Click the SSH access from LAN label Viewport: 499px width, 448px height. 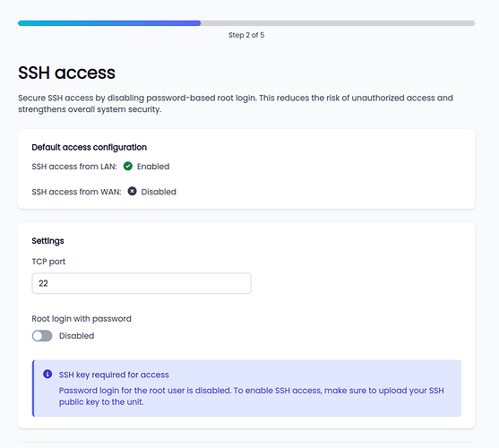coord(74,167)
